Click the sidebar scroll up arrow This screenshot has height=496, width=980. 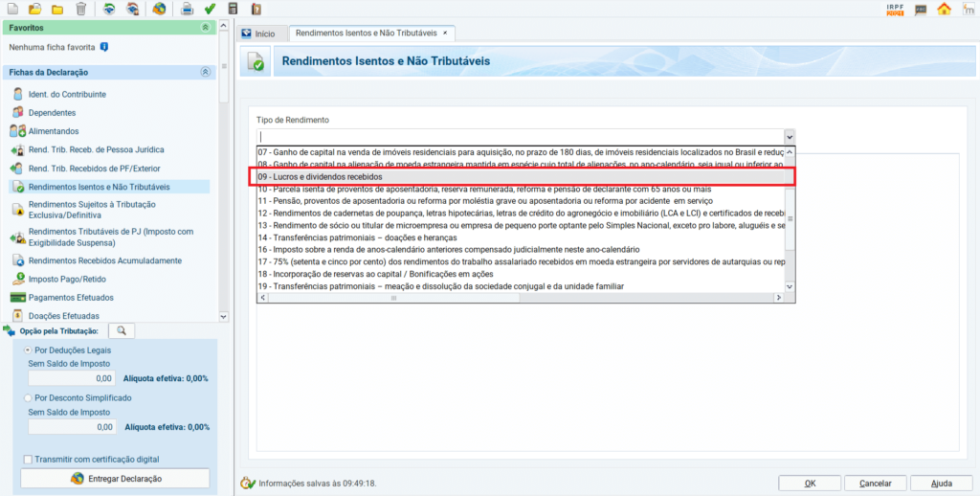pyautogui.click(x=224, y=24)
